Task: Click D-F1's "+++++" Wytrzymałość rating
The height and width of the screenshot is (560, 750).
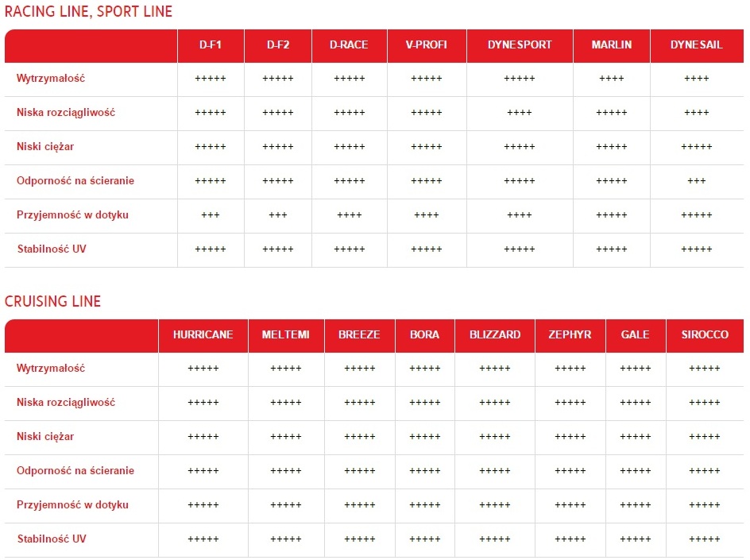Action: (211, 79)
